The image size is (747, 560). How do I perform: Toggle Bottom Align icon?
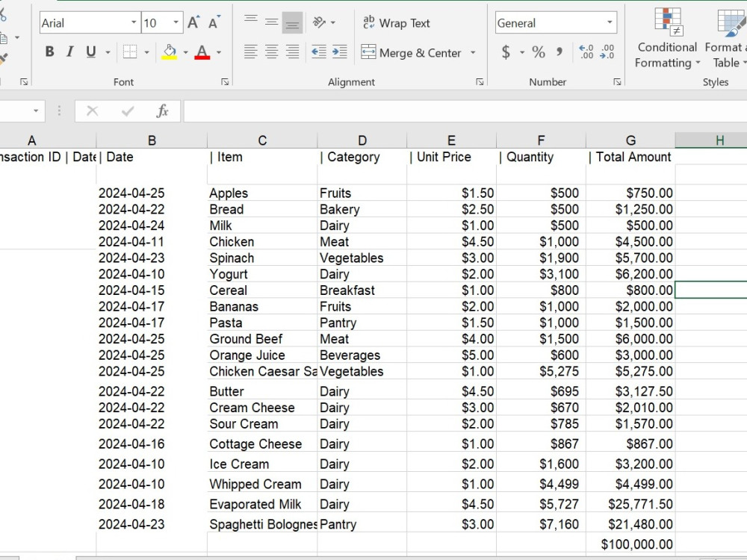292,22
